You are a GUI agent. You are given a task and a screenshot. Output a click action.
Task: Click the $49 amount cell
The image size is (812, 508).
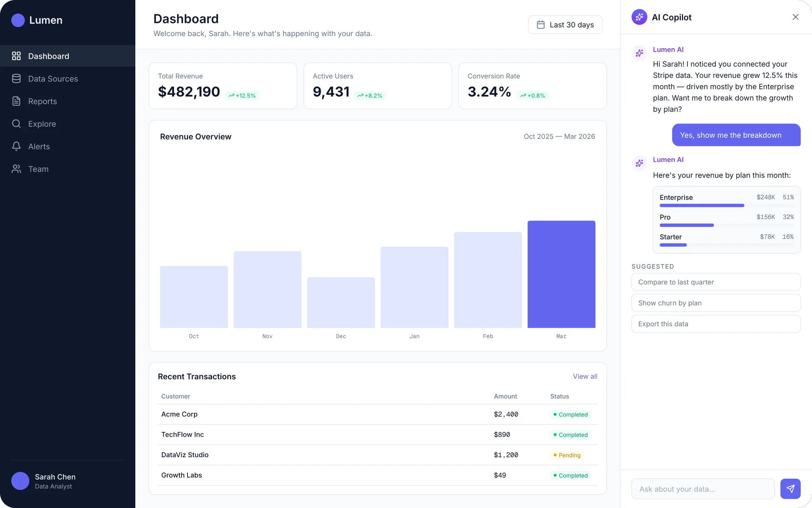pyautogui.click(x=500, y=475)
